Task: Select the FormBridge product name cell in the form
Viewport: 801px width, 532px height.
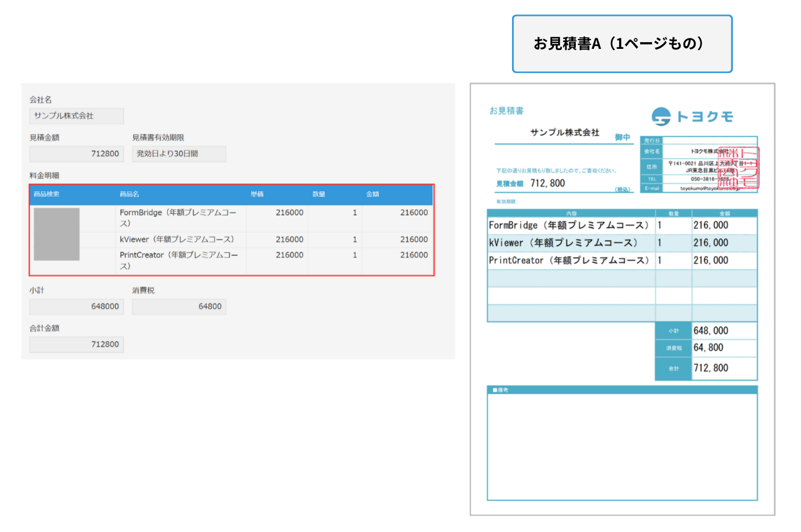Action: (179, 218)
